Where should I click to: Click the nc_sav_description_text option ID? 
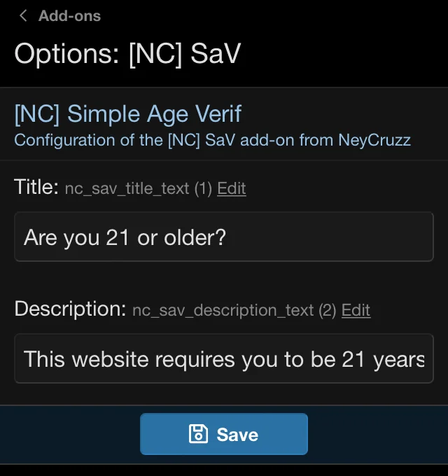click(x=223, y=310)
